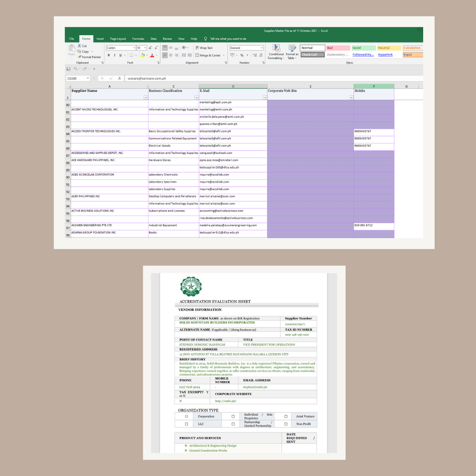Click the Insert Function fx icon
The width and height of the screenshot is (476, 476).
(x=119, y=78)
